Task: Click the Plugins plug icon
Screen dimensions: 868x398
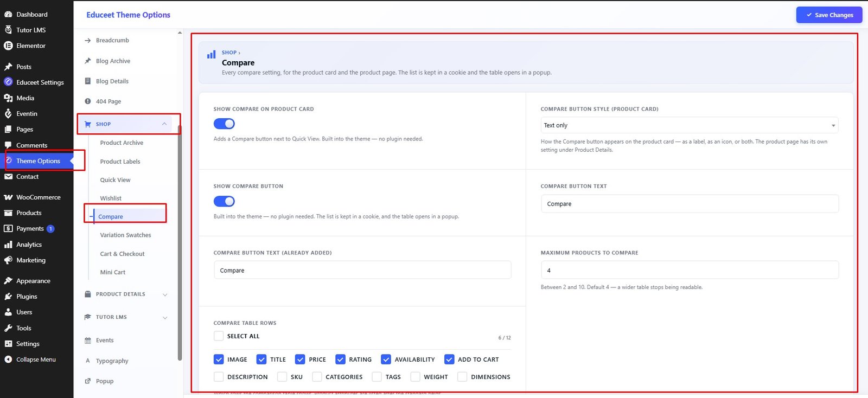Action: (x=8, y=297)
